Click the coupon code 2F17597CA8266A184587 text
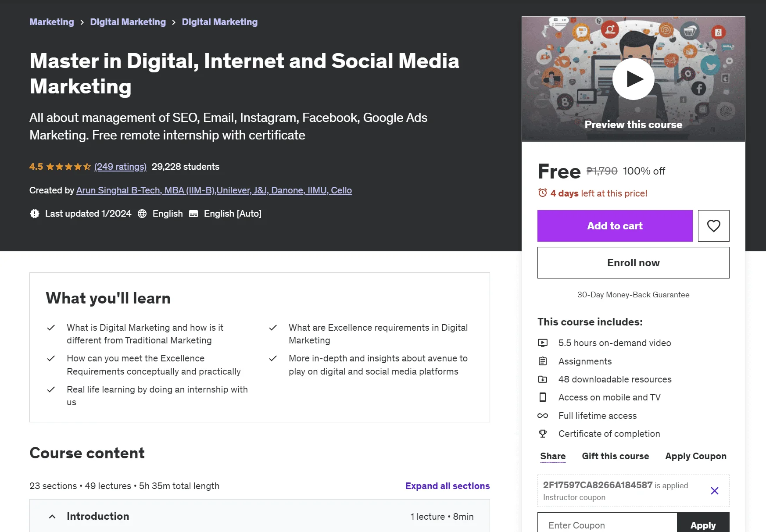Viewport: 766px width, 532px height. pyautogui.click(x=598, y=485)
